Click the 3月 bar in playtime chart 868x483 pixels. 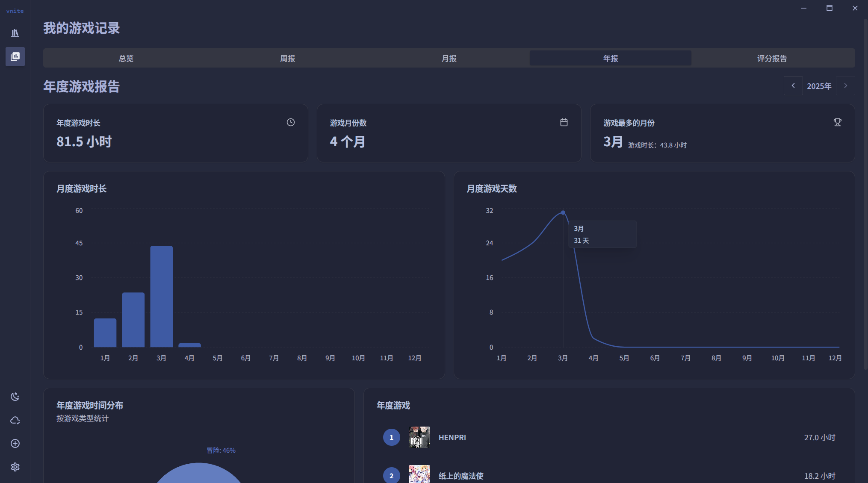pyautogui.click(x=162, y=296)
